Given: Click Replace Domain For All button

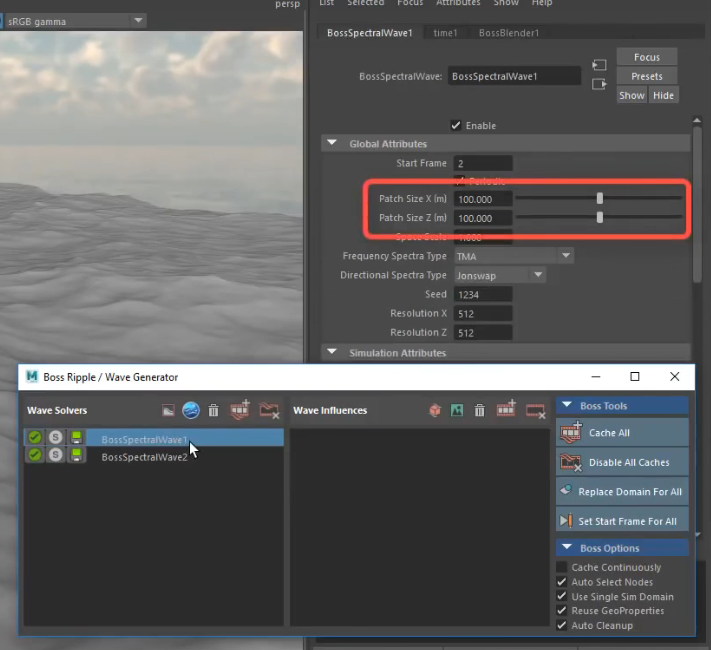Looking at the screenshot, I should [622, 492].
